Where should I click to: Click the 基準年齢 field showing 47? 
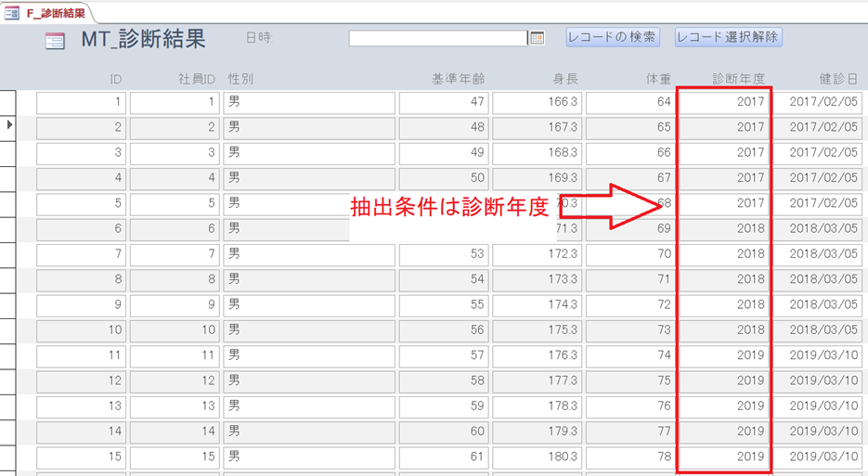443,102
